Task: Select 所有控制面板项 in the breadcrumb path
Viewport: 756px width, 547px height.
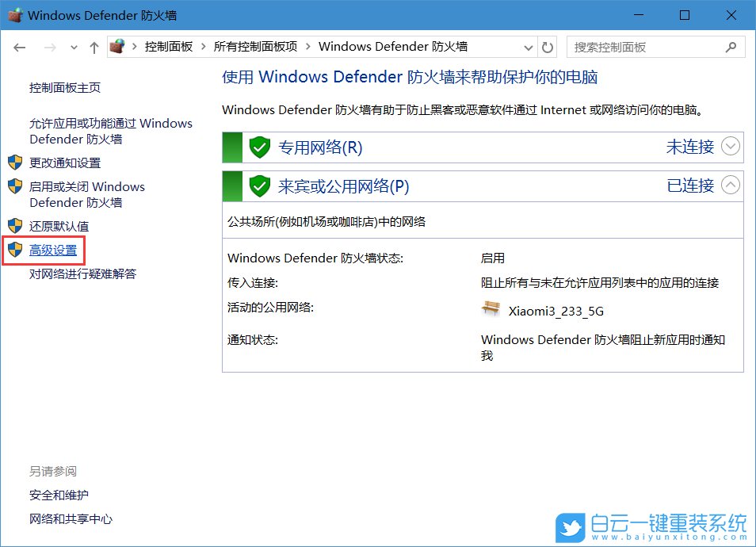Action: pos(255,47)
